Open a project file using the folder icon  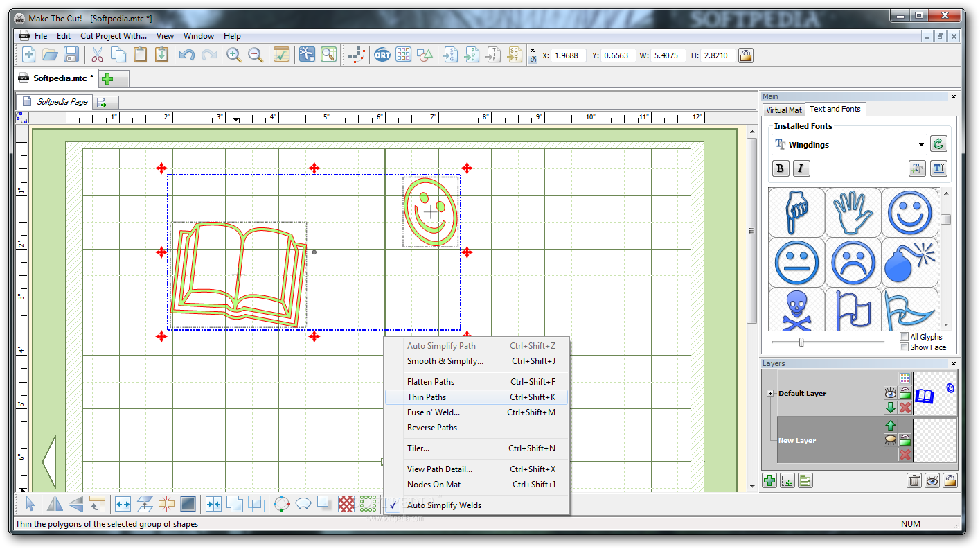point(50,55)
